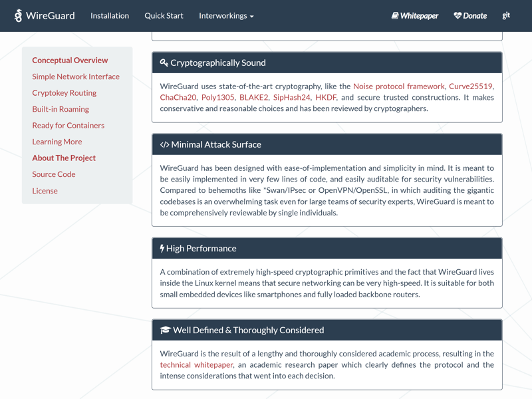Click the Donate heart icon

[458, 15]
